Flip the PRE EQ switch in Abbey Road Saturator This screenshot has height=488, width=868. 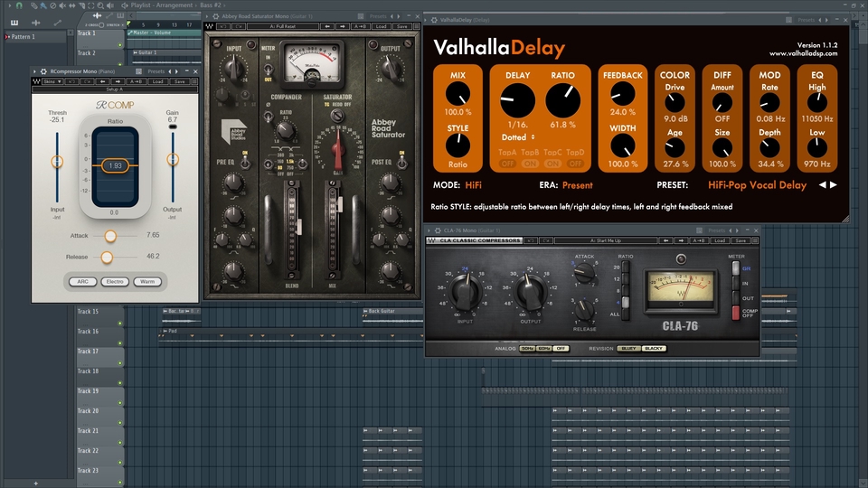pyautogui.click(x=245, y=163)
